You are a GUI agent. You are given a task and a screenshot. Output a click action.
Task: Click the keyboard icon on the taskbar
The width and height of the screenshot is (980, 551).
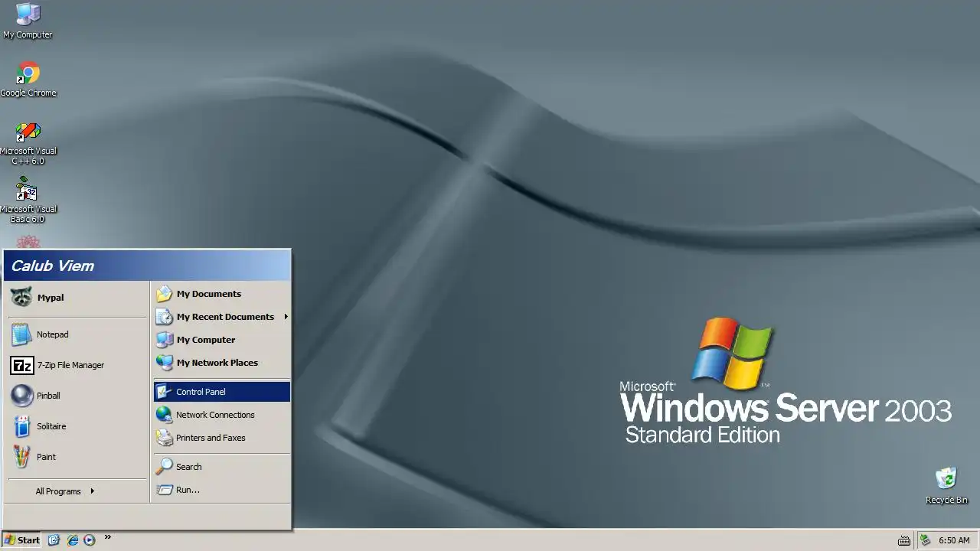coord(904,540)
